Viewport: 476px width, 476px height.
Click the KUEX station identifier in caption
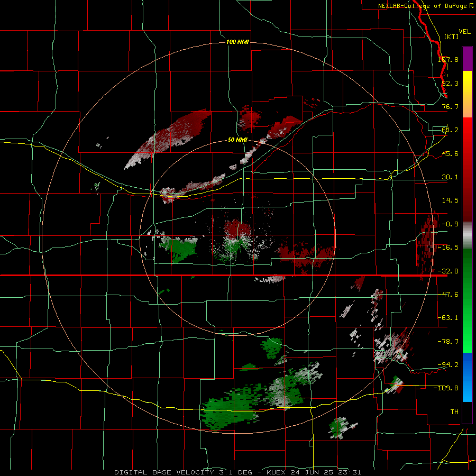tap(276, 472)
